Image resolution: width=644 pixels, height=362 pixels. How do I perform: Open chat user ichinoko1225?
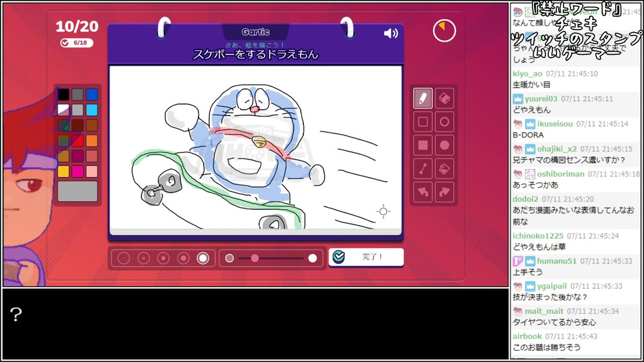(x=538, y=236)
